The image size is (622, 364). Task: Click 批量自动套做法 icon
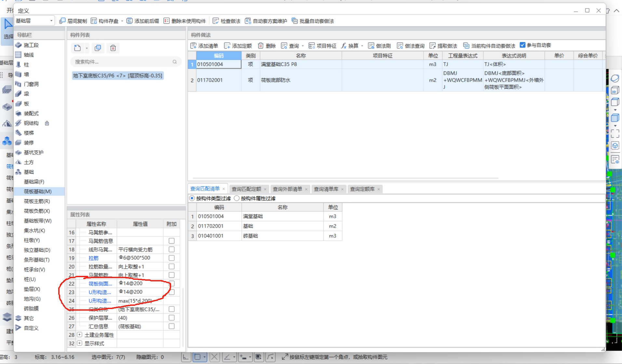click(x=294, y=21)
